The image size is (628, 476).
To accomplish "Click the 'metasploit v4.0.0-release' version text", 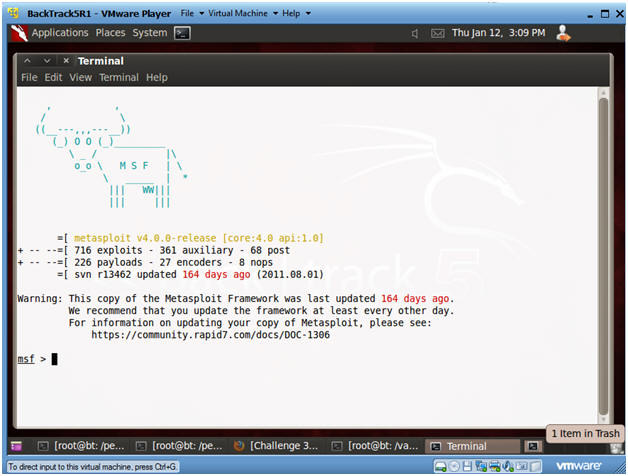I will click(145, 238).
